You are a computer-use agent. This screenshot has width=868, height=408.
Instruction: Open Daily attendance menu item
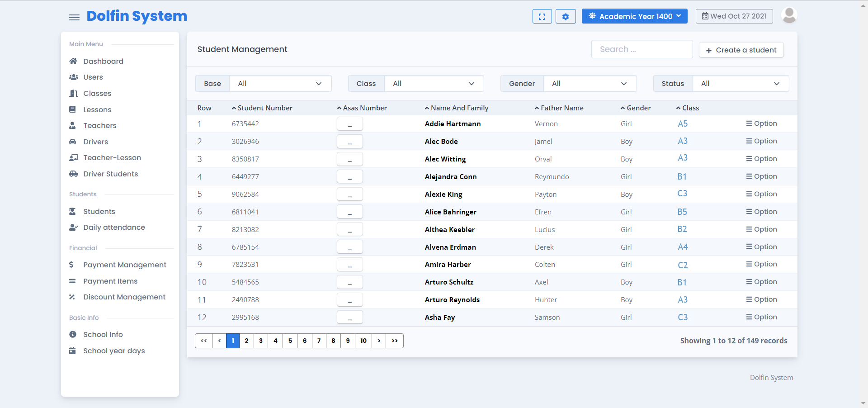pyautogui.click(x=114, y=228)
